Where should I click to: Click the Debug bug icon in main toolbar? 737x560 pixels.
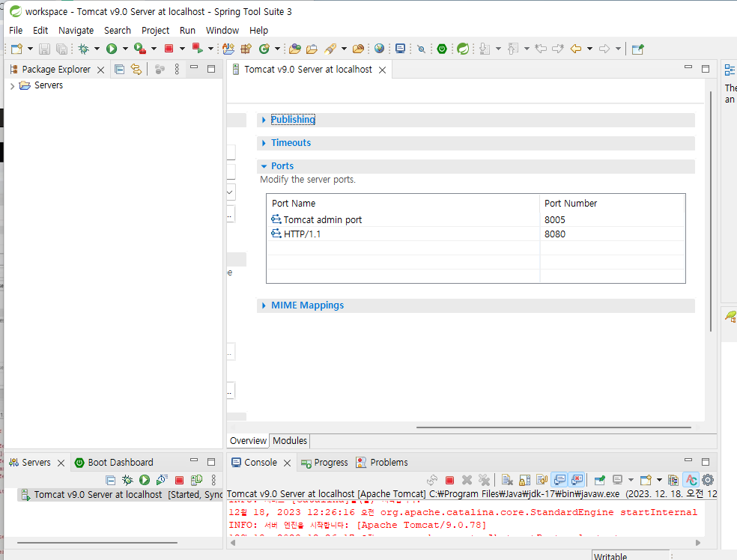point(84,49)
